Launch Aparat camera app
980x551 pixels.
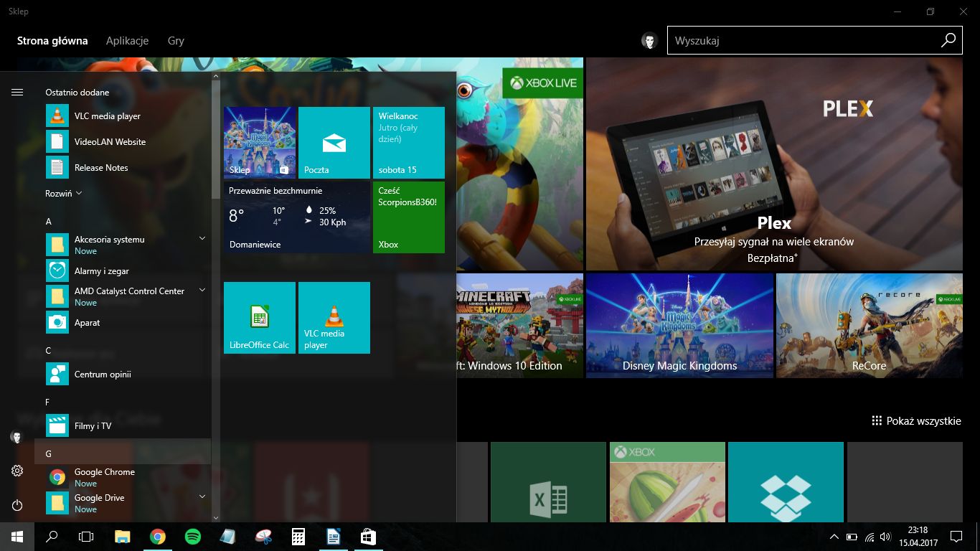[x=122, y=323]
